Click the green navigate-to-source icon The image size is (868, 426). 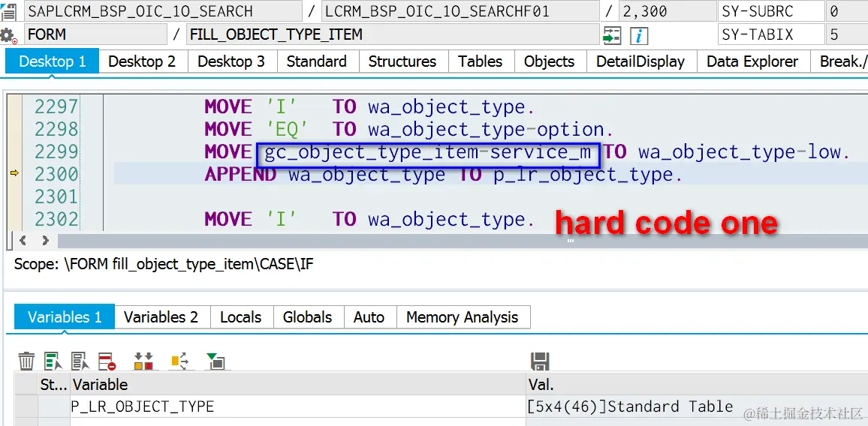612,36
